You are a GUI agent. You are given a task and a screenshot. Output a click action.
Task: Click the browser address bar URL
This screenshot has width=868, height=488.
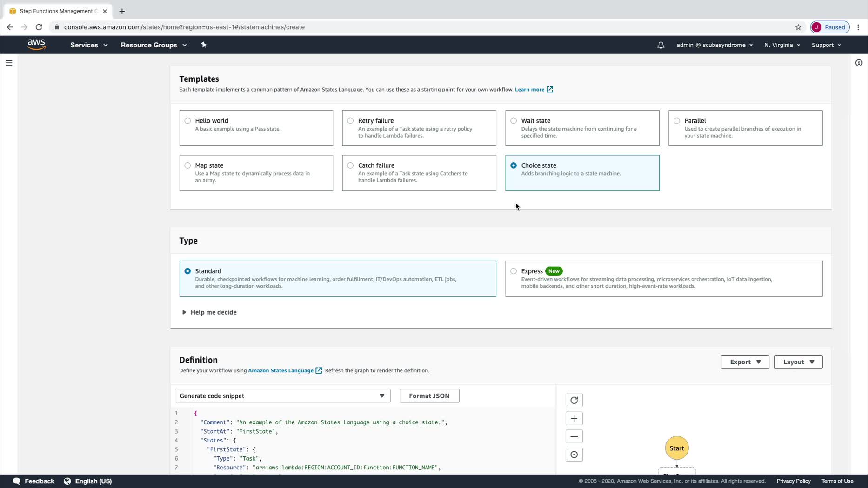pyautogui.click(x=184, y=27)
